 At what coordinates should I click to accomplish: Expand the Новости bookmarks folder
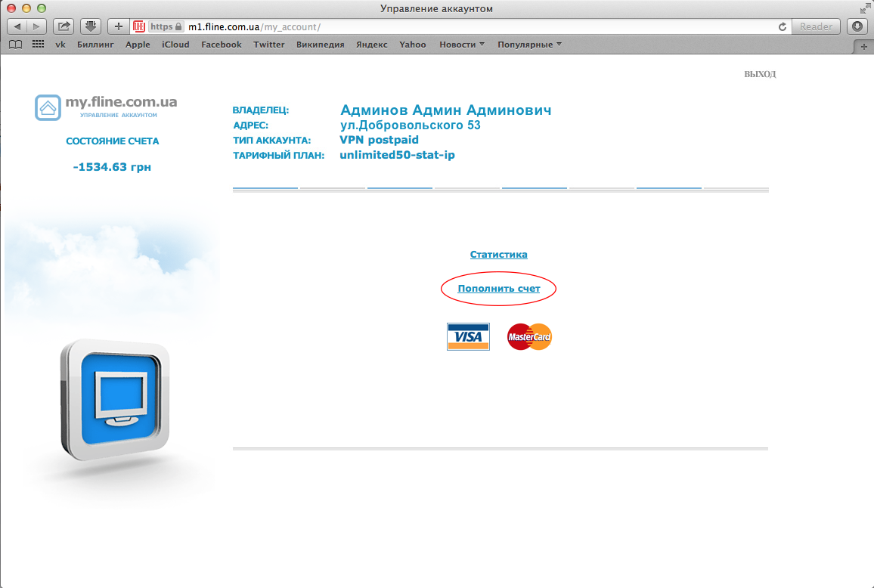(462, 45)
